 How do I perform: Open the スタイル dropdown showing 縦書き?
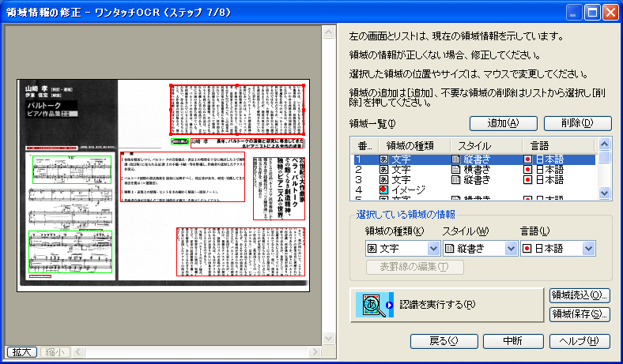(x=511, y=249)
